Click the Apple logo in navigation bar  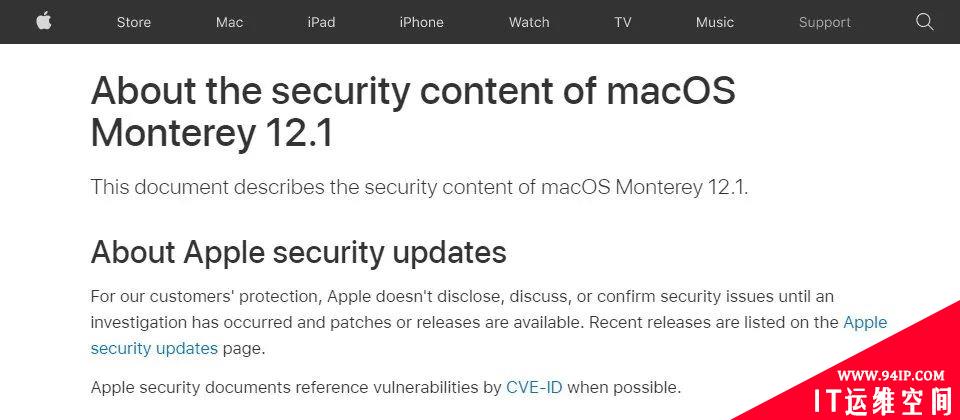pos(43,21)
